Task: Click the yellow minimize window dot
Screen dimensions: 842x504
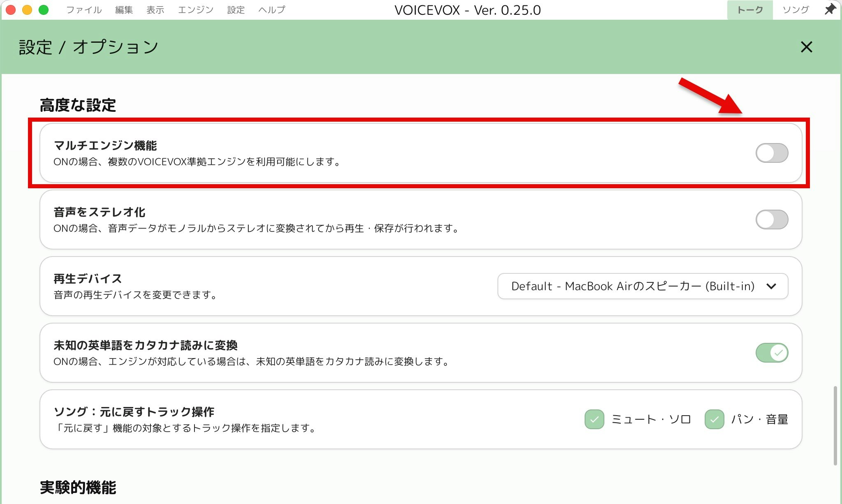Action: 27,10
